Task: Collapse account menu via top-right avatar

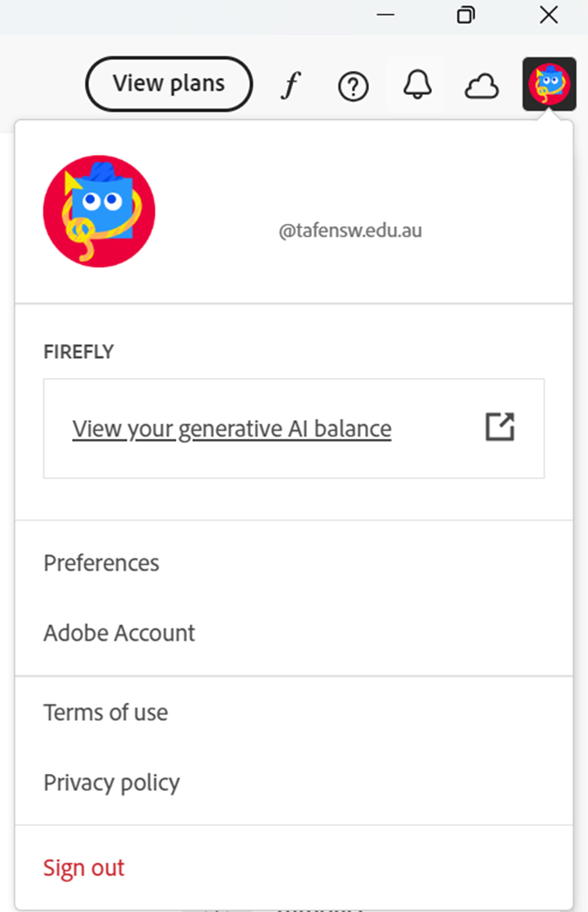Action: tap(549, 85)
